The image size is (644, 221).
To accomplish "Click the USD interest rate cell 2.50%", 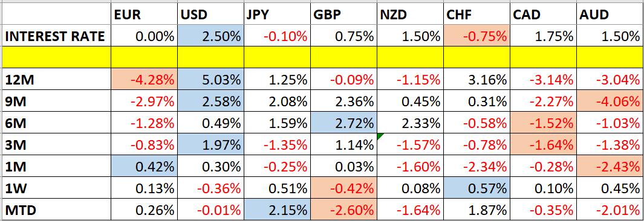I will coord(210,36).
